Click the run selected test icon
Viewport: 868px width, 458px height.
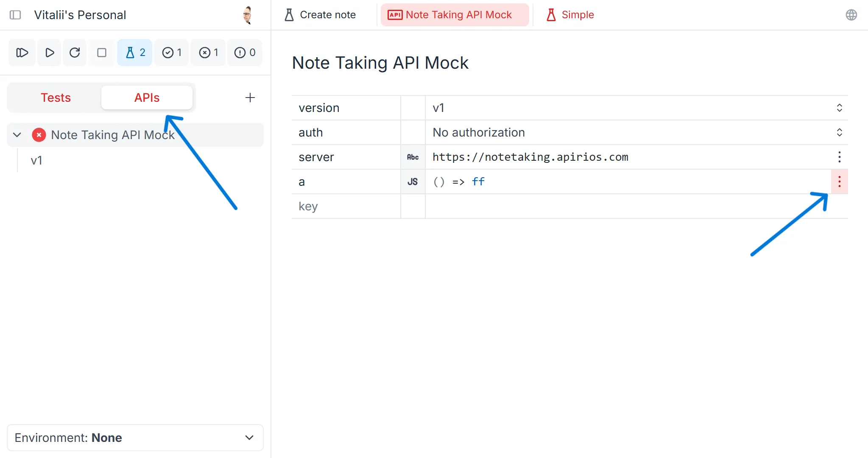49,53
